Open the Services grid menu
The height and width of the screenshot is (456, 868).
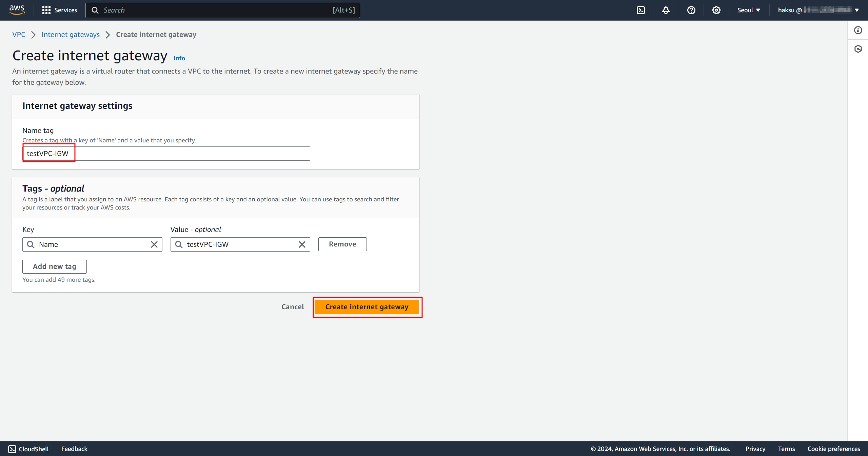point(60,10)
